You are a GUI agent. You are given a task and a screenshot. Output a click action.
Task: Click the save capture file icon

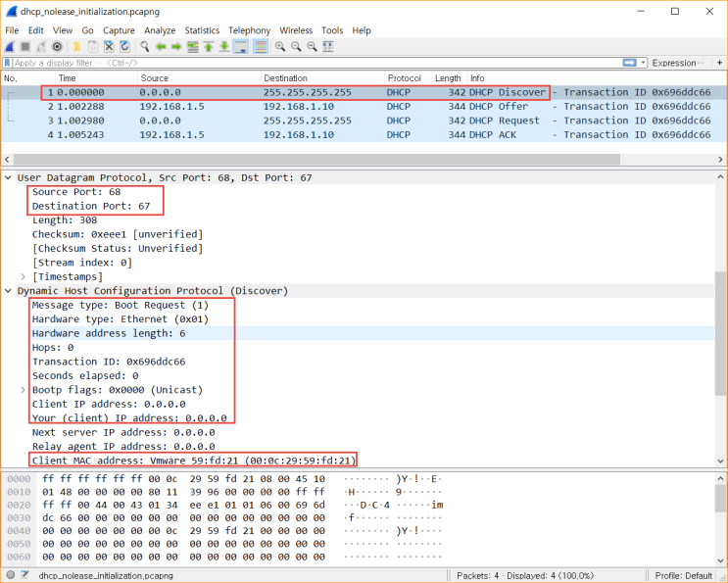point(93,46)
